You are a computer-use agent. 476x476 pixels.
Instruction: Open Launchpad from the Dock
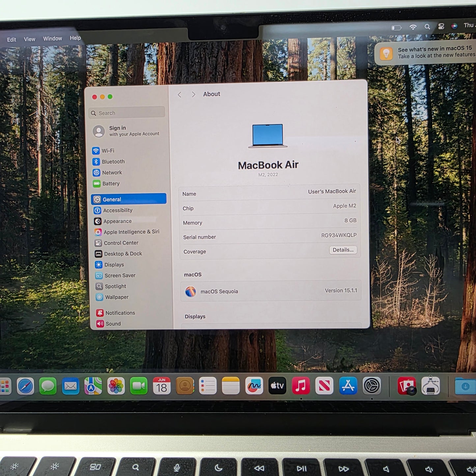point(5,386)
